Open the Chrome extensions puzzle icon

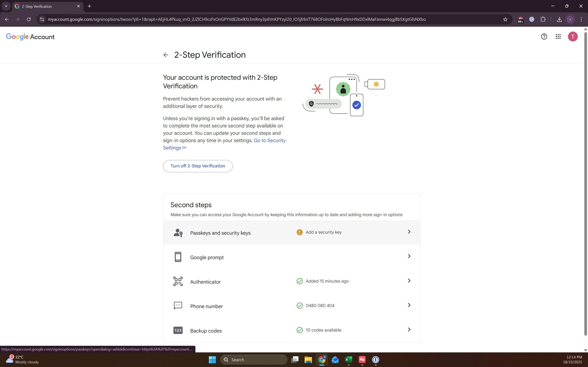point(543,19)
